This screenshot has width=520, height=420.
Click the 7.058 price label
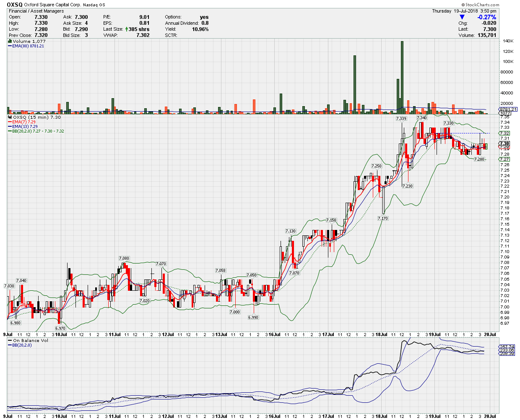pos(221,271)
